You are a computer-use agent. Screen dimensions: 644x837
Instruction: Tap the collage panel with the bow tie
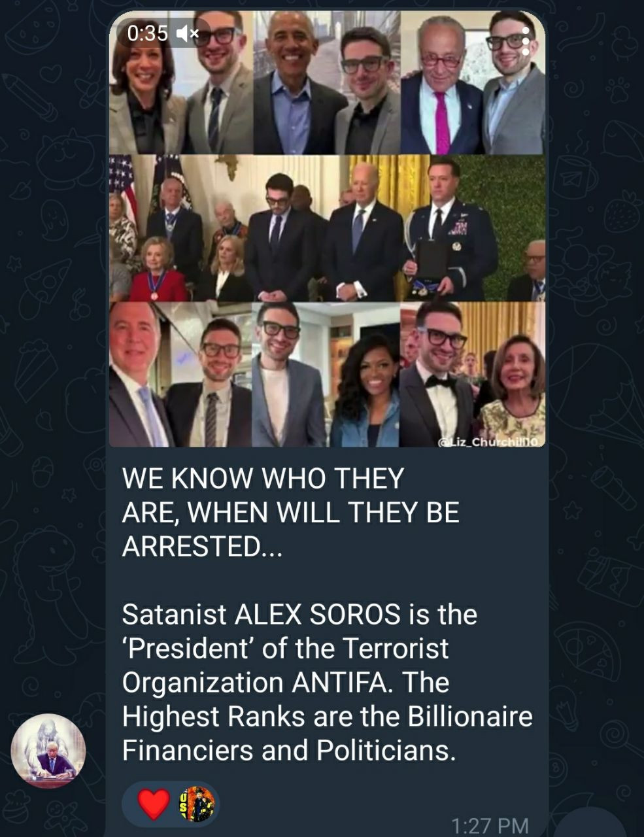tap(473, 375)
